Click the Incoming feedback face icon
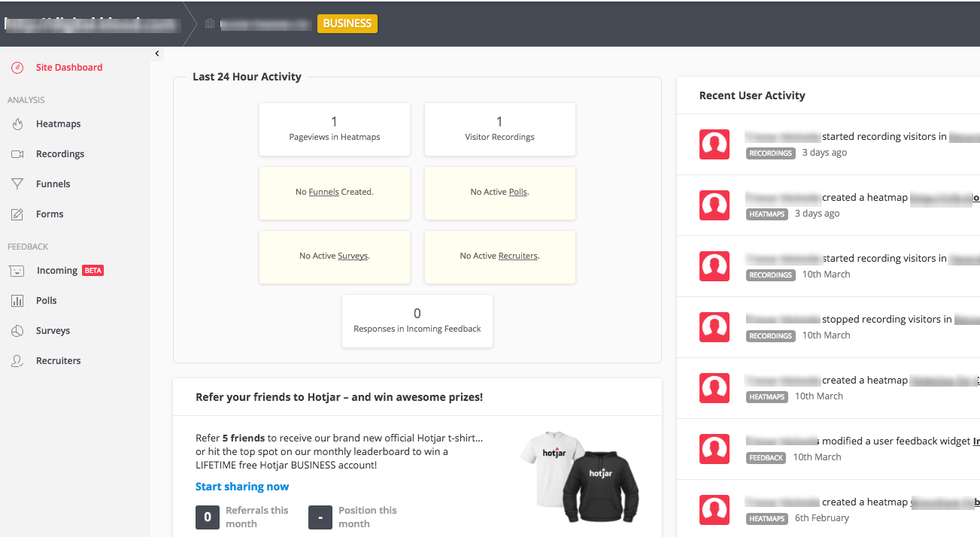This screenshot has height=537, width=980. tap(17, 271)
